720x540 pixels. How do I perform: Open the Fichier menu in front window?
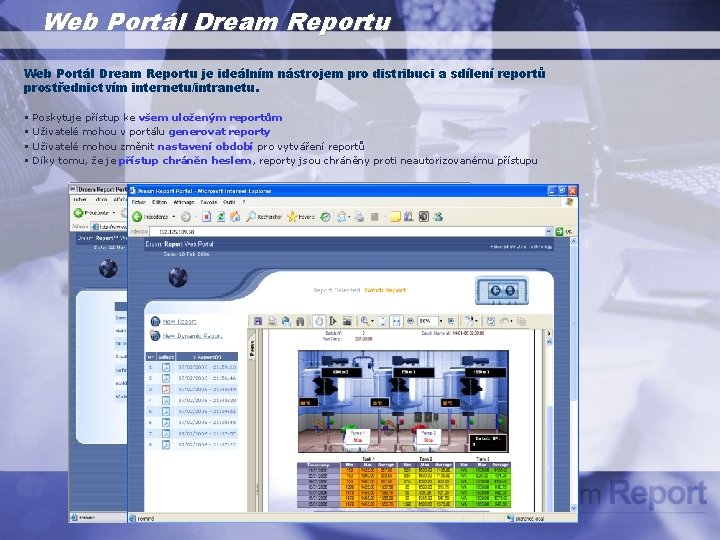(139, 202)
